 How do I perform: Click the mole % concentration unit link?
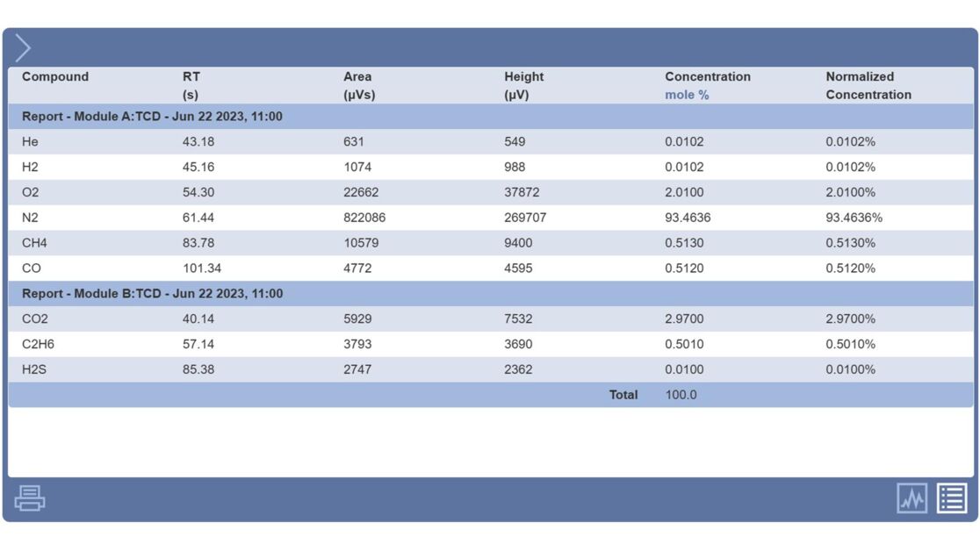pos(686,95)
